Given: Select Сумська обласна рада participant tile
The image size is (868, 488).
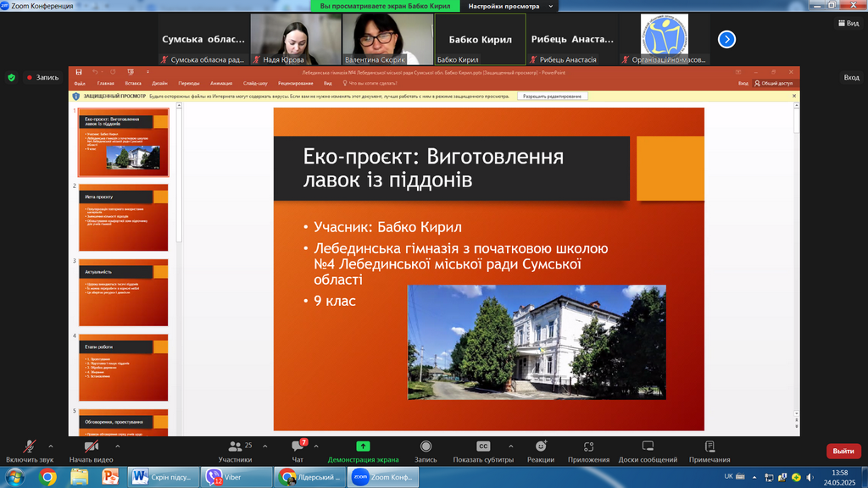Looking at the screenshot, I should (203, 39).
